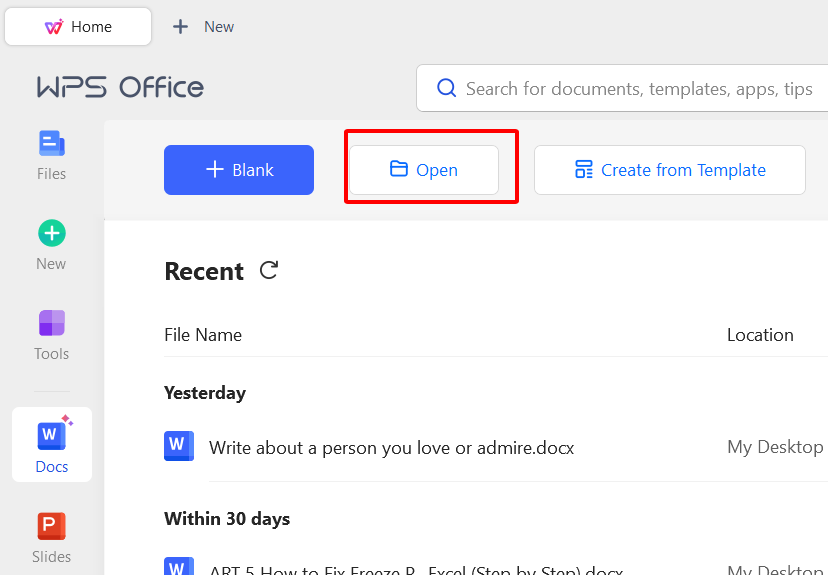This screenshot has height=575, width=828.
Task: Click the search magnifier icon
Action: (447, 88)
